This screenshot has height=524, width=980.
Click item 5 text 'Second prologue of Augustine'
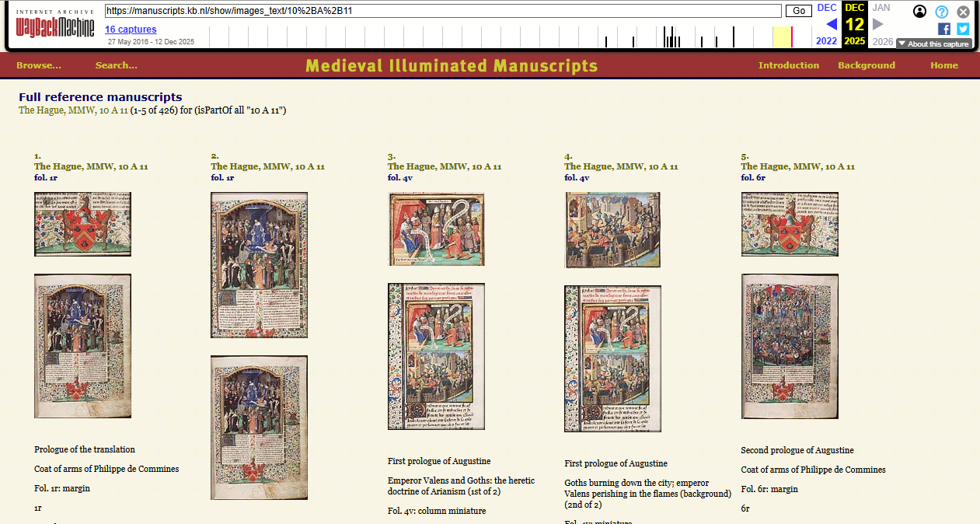coord(797,450)
